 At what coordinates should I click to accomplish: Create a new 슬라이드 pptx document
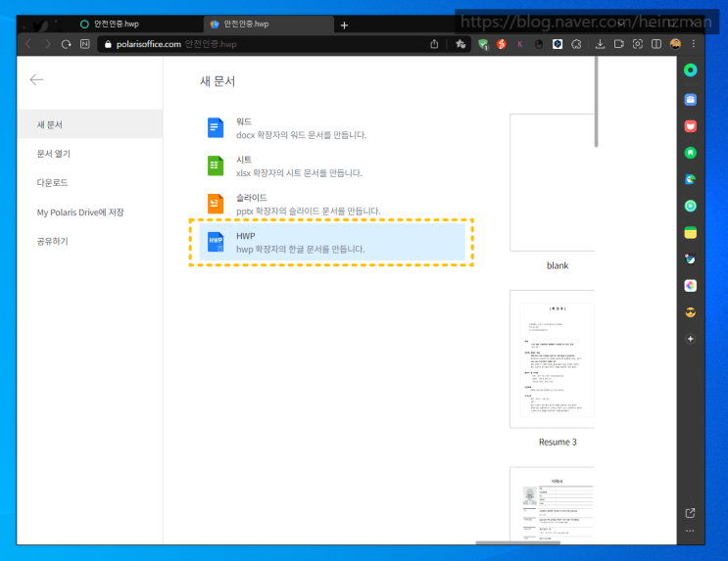pyautogui.click(x=332, y=205)
